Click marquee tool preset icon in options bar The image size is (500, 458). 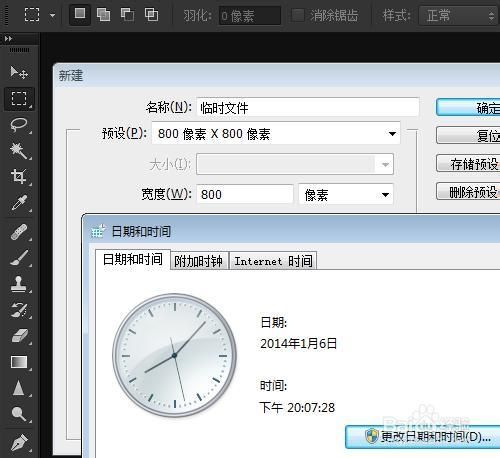coord(32,15)
